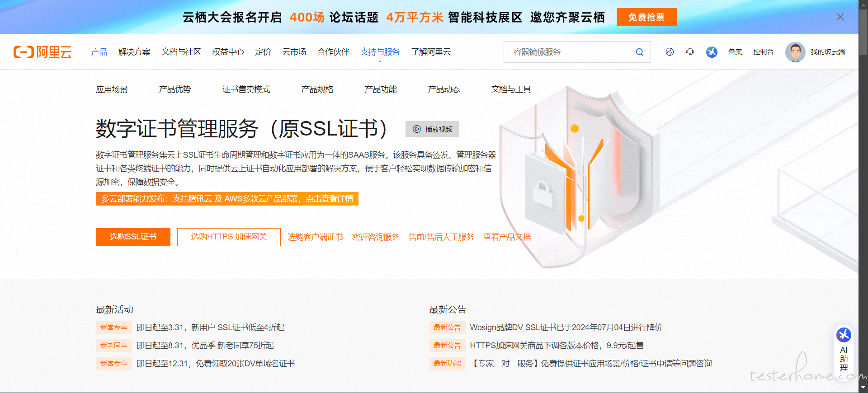
Task: Click the 备案 link in header
Action: pyautogui.click(x=735, y=52)
